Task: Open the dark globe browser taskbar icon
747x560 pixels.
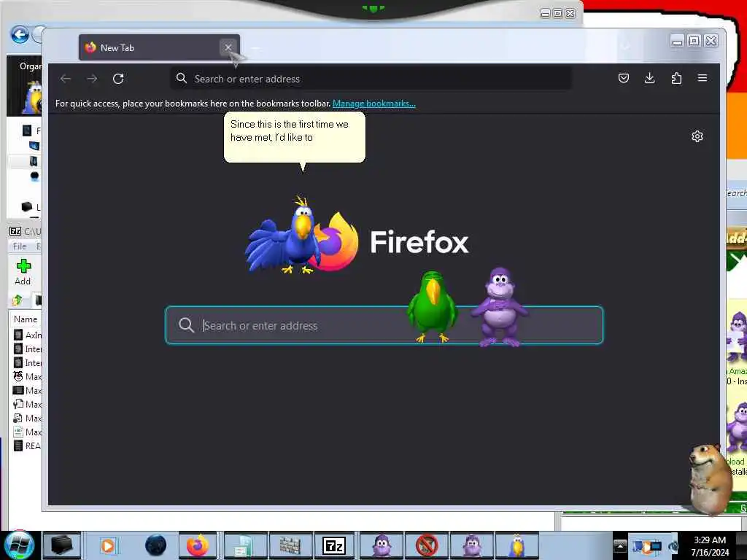Action: click(156, 545)
